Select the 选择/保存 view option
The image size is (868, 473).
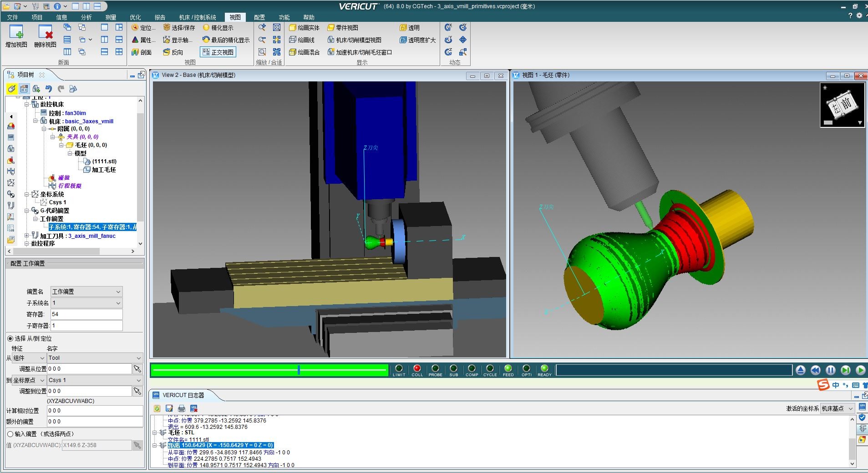(179, 28)
